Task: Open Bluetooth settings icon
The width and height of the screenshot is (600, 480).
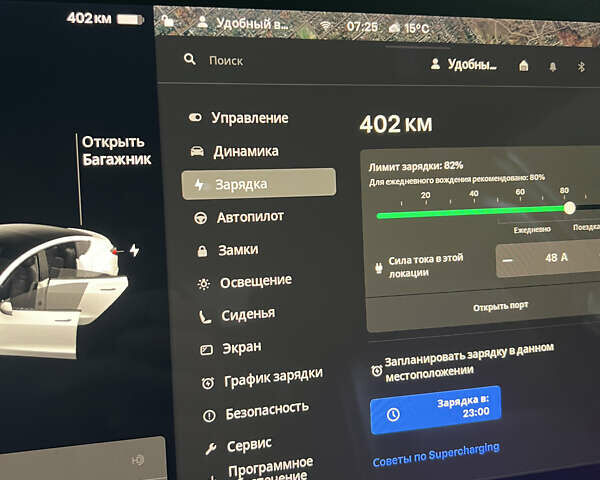Action: (x=581, y=67)
